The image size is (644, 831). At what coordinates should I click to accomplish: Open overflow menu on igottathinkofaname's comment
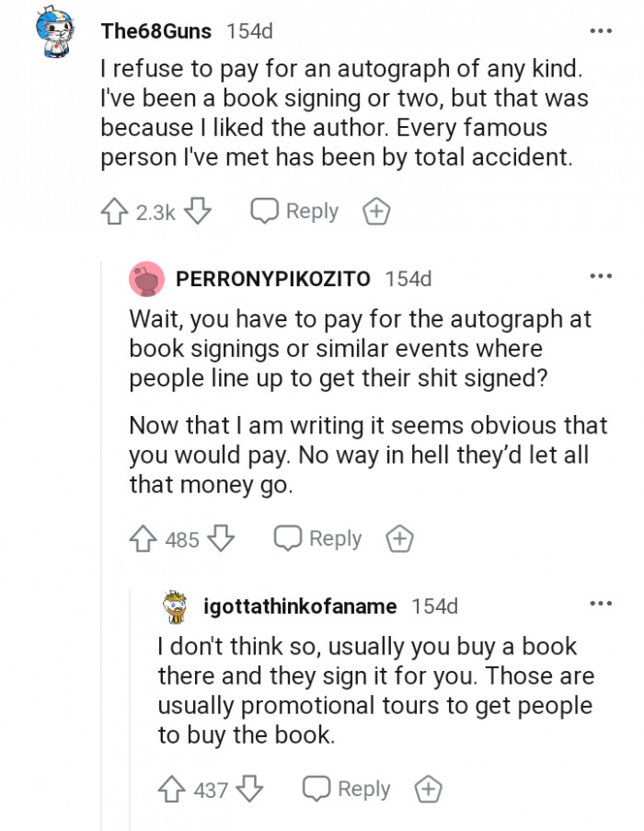(603, 603)
